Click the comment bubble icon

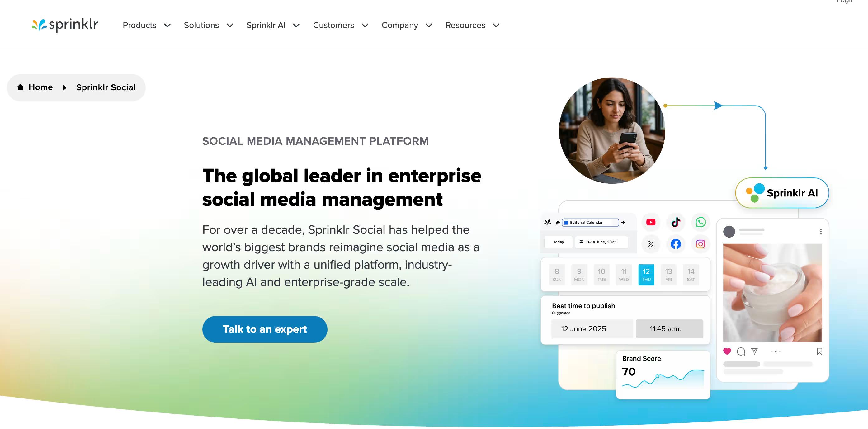tap(741, 351)
